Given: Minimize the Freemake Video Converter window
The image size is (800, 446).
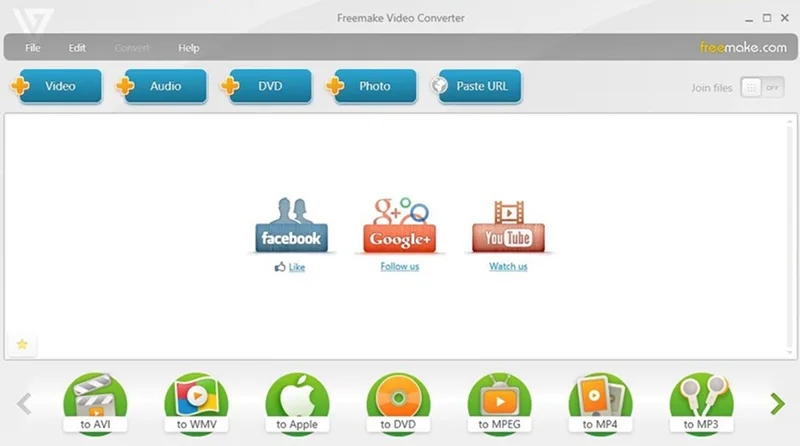Looking at the screenshot, I should tap(749, 19).
